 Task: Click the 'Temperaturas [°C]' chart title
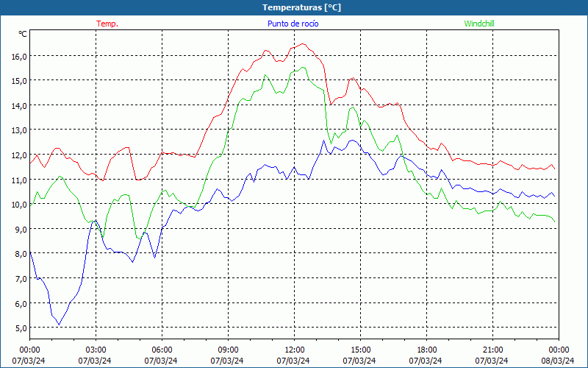tap(301, 7)
